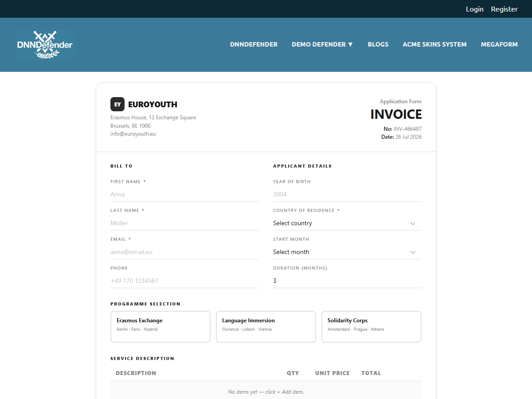The width and height of the screenshot is (532, 399).
Task: Focus the Last Name field
Action: [x=184, y=223]
